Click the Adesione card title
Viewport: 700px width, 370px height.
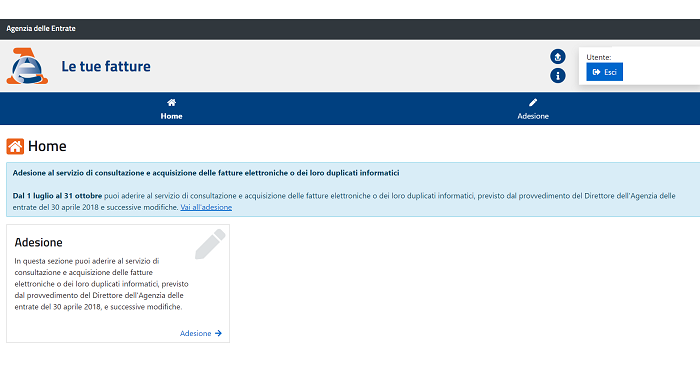[38, 242]
